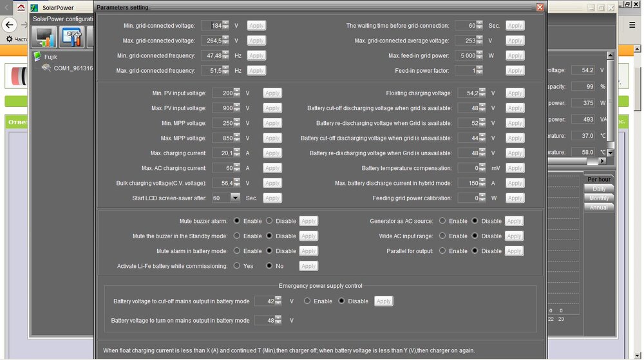Click the browser back arrow button
The width and height of the screenshot is (644, 360).
[x=10, y=26]
